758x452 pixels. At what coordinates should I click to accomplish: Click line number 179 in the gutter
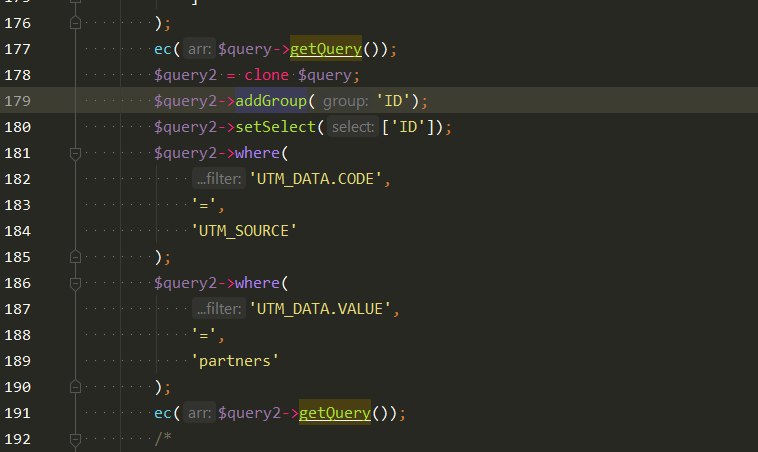point(17,101)
